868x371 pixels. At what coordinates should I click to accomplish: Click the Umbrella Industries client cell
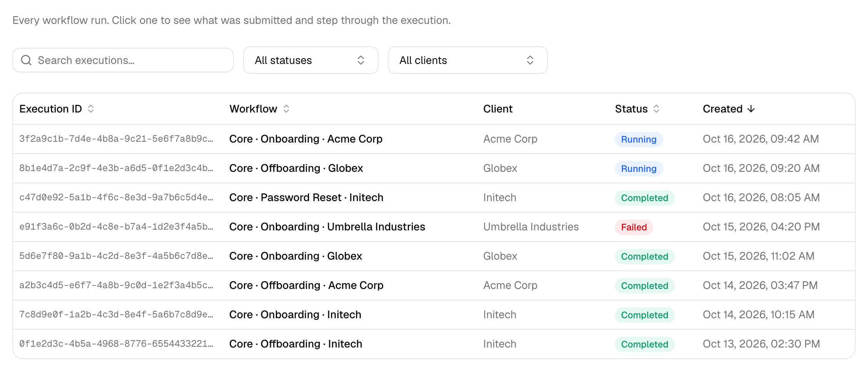click(531, 227)
